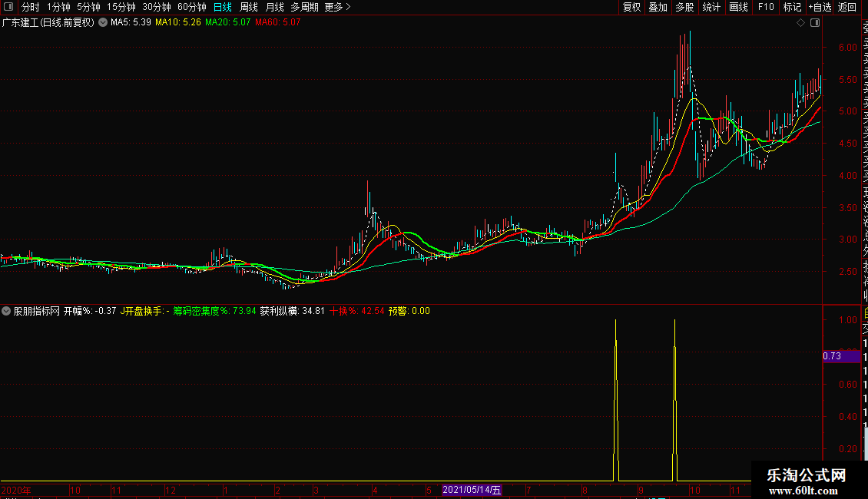
Task: Click the highlighted 0.73 value marker
Action: 841,356
